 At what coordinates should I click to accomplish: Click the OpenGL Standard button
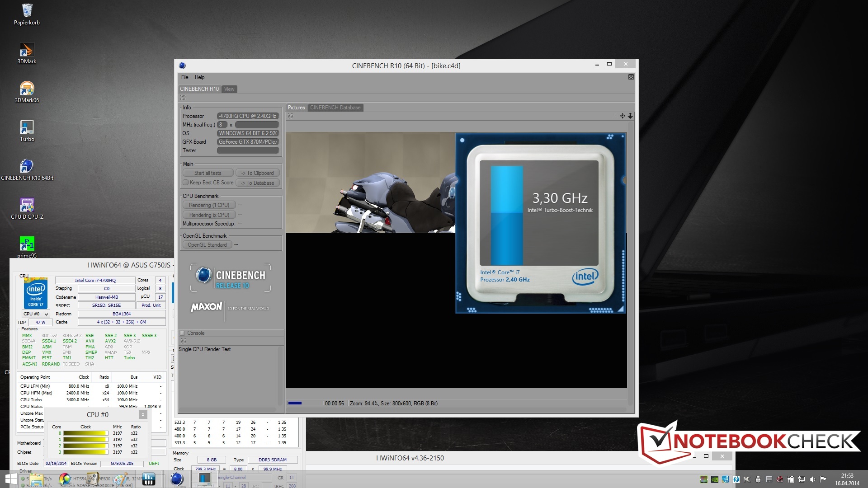(207, 245)
